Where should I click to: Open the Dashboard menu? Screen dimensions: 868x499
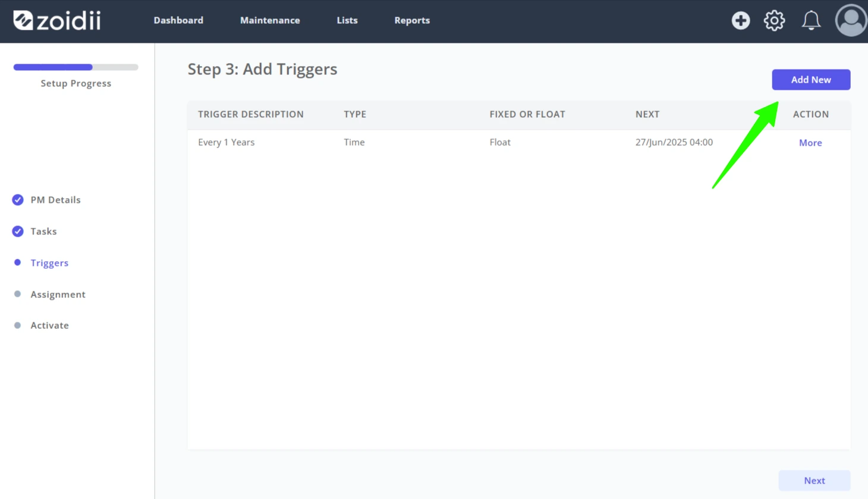pyautogui.click(x=178, y=20)
